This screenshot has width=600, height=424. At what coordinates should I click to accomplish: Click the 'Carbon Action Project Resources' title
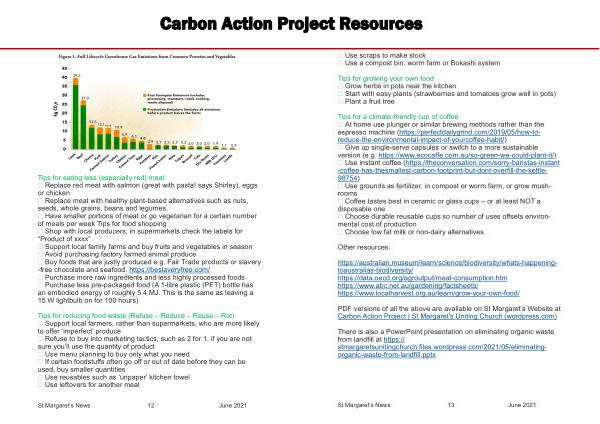coord(291,24)
